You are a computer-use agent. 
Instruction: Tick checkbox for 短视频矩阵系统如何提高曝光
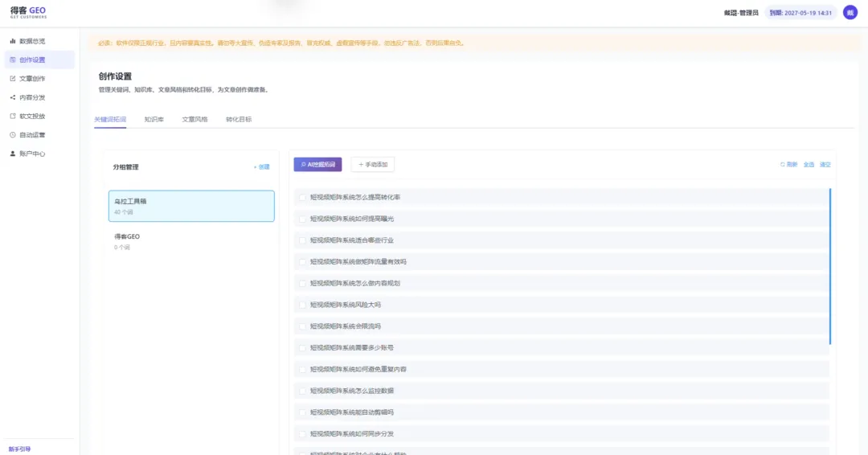(302, 219)
